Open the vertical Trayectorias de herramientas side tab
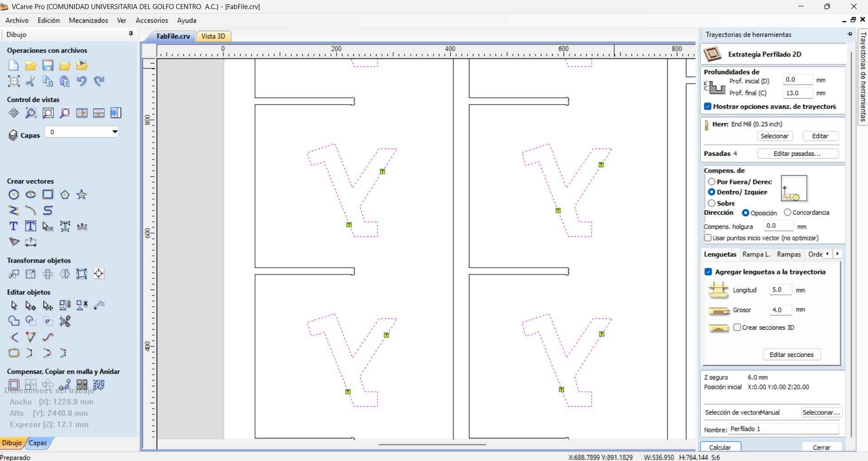The height and width of the screenshot is (461, 868). pos(863,76)
